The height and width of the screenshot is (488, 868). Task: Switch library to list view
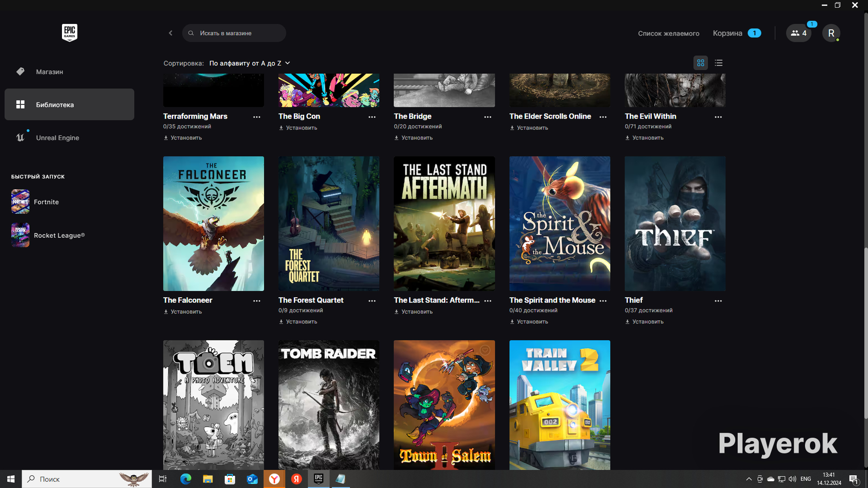719,63
